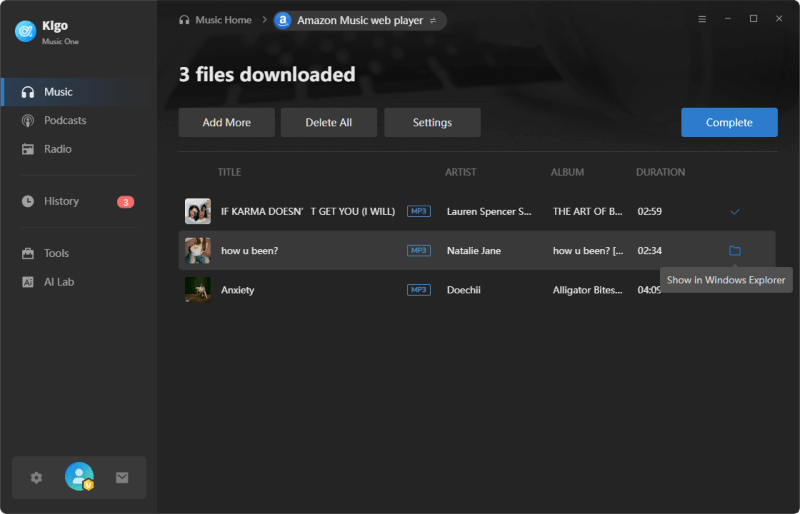The image size is (800, 514).
Task: Select Radio from the sidebar
Action: point(58,149)
